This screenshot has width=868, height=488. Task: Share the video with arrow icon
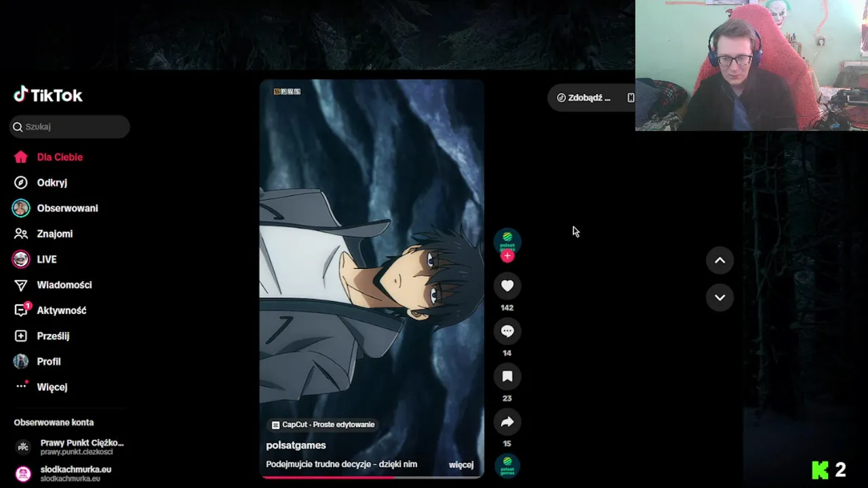pyautogui.click(x=507, y=422)
